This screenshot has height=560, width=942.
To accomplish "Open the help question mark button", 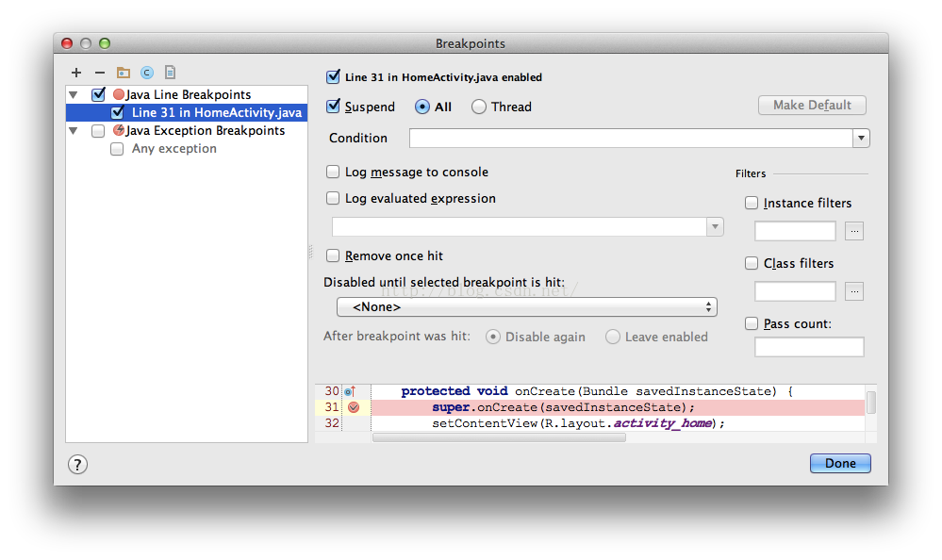I will [x=77, y=465].
